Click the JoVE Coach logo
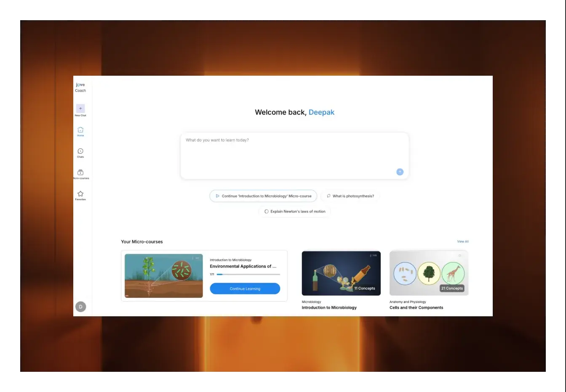 tap(80, 87)
